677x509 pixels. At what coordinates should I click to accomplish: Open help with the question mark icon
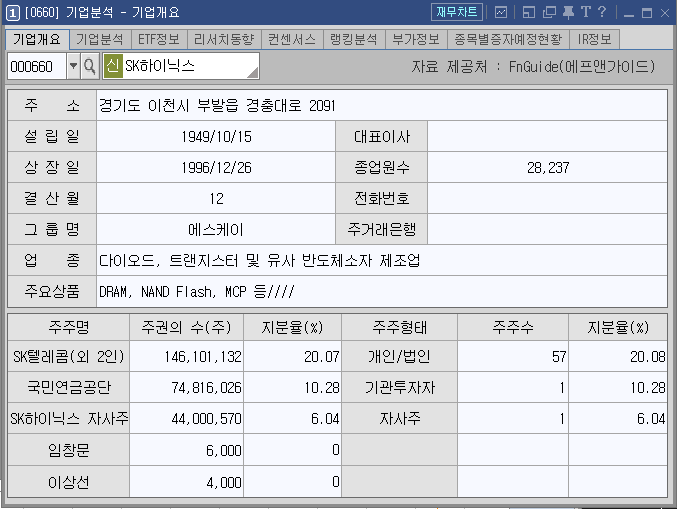click(x=602, y=12)
